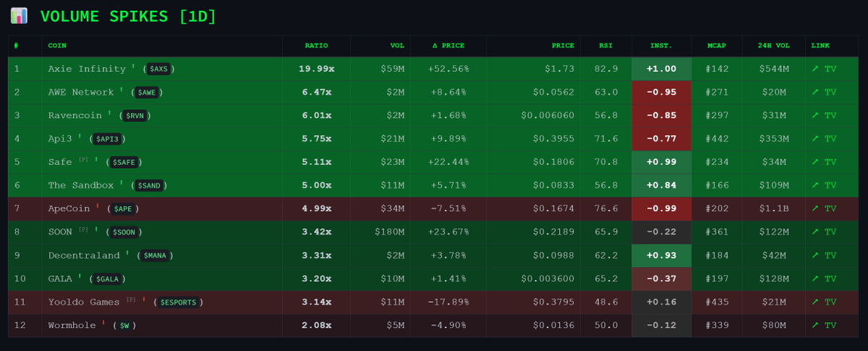Click the [P] marker beside Safe
This screenshot has height=351, width=868.
pos(83,161)
